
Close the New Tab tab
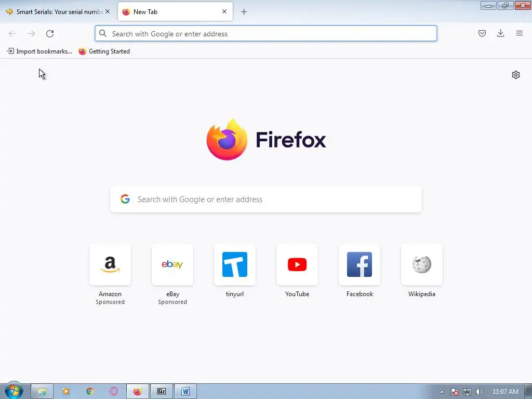pyautogui.click(x=224, y=11)
